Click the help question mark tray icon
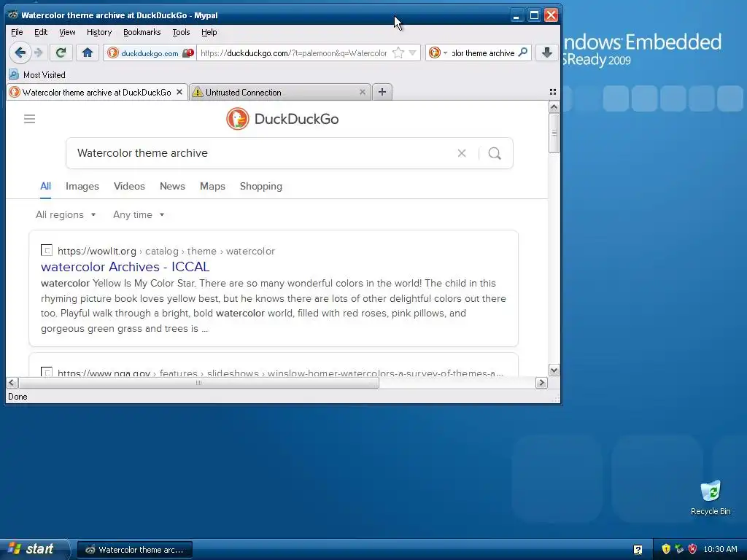The image size is (747, 560). pyautogui.click(x=638, y=550)
